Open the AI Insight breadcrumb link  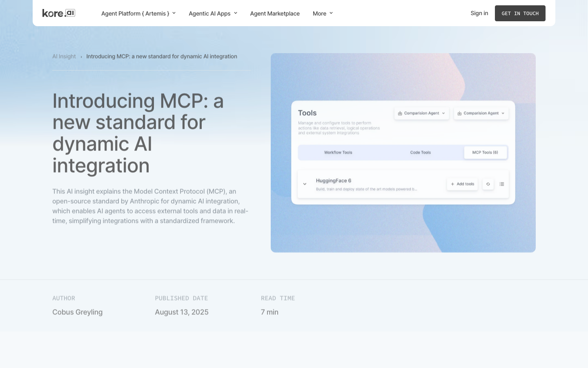(64, 56)
